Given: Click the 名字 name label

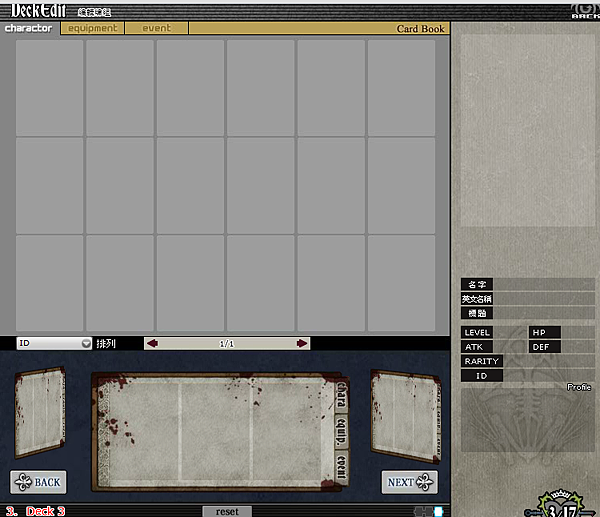Looking at the screenshot, I should (x=477, y=284).
